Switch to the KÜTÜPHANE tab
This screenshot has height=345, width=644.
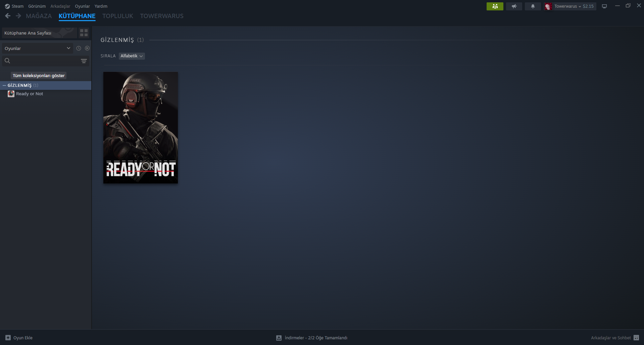[x=77, y=16]
